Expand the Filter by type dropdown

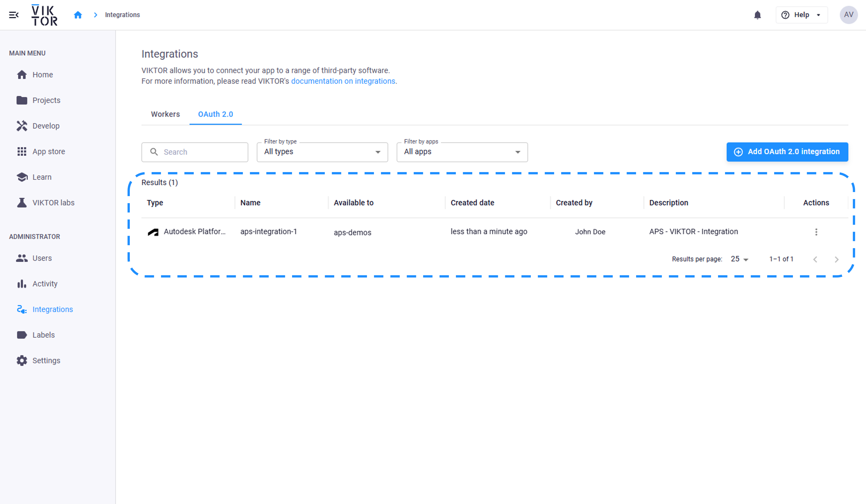click(322, 152)
